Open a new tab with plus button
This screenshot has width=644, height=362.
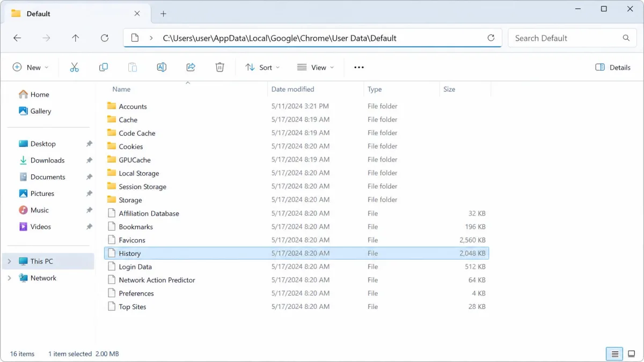coord(164,13)
